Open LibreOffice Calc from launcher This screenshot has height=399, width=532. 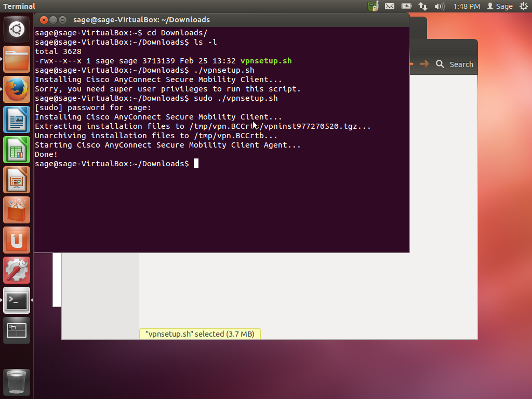pos(17,150)
